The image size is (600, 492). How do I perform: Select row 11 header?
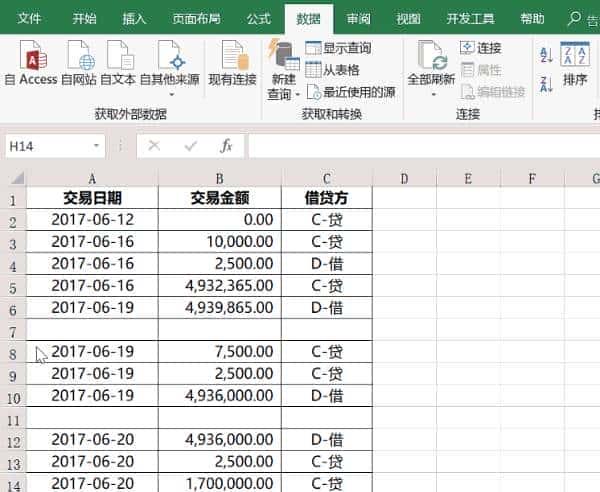(13, 420)
